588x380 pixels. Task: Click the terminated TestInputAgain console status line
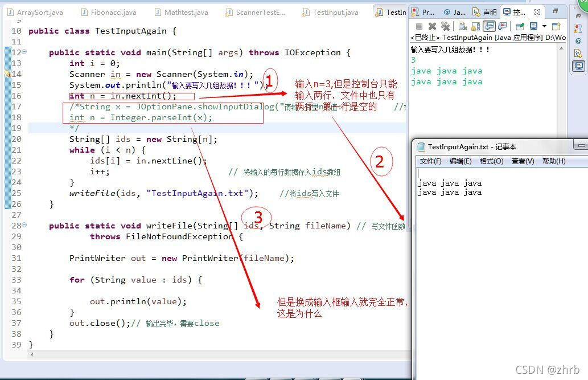tap(488, 38)
